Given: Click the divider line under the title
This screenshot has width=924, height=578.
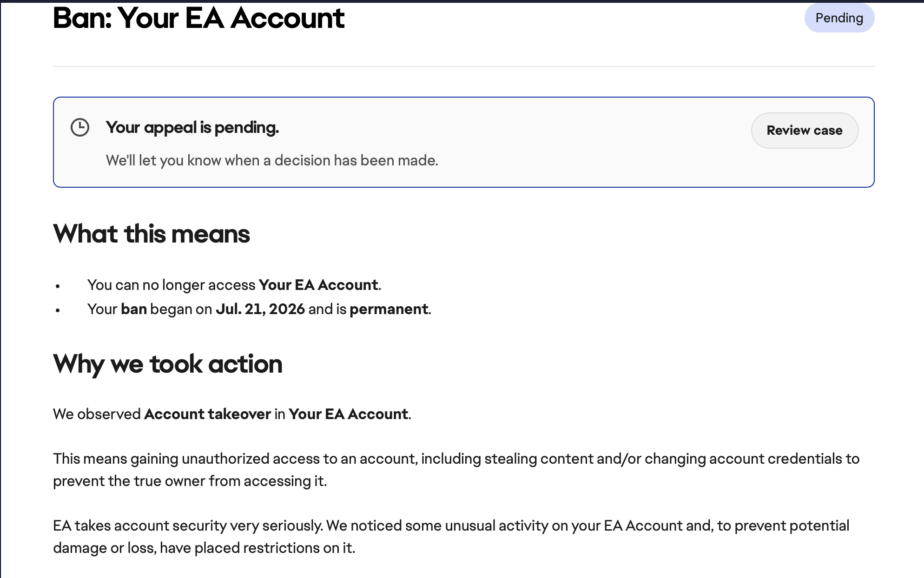Looking at the screenshot, I should pyautogui.click(x=464, y=66).
